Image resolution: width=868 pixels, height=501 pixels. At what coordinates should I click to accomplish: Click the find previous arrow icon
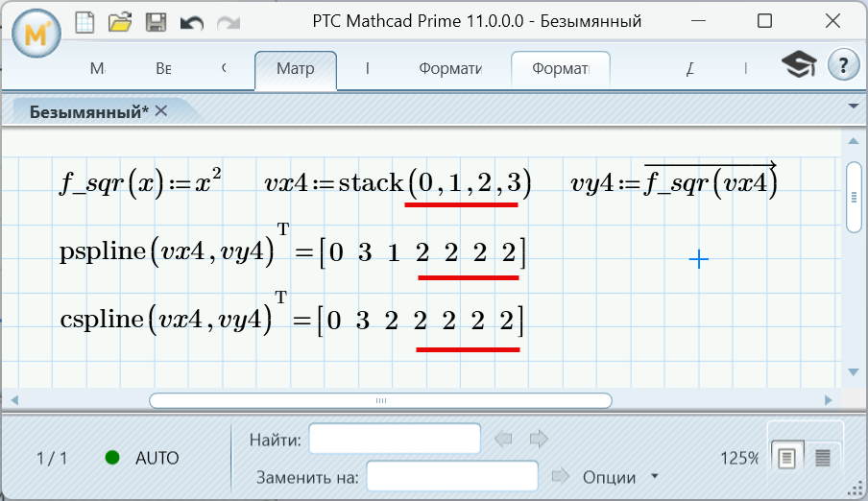(x=504, y=440)
